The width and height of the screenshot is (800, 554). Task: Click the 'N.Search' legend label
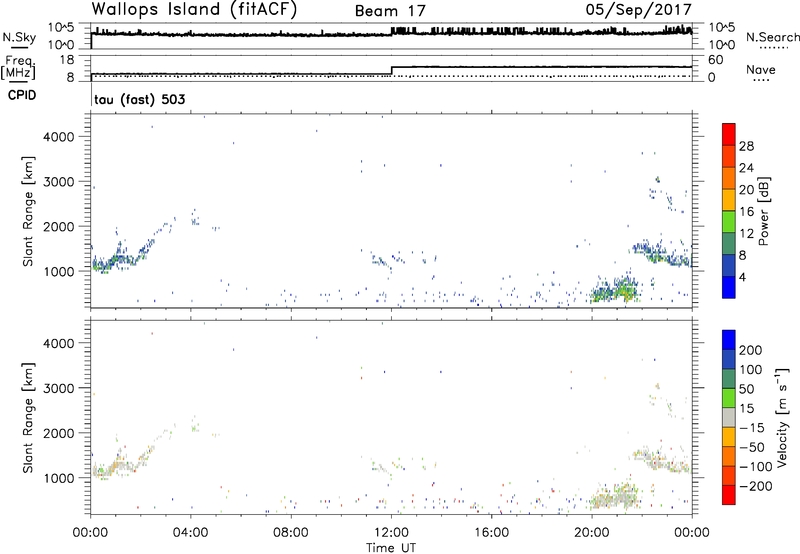(772, 37)
